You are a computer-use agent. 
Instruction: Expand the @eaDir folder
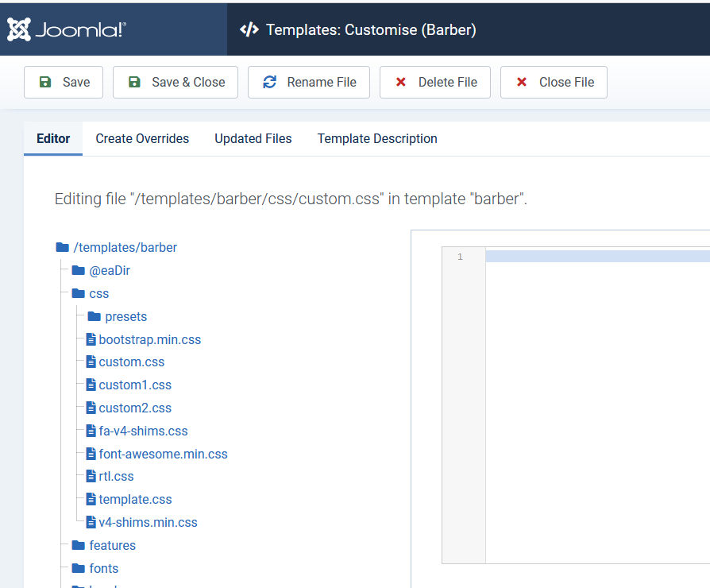point(109,270)
